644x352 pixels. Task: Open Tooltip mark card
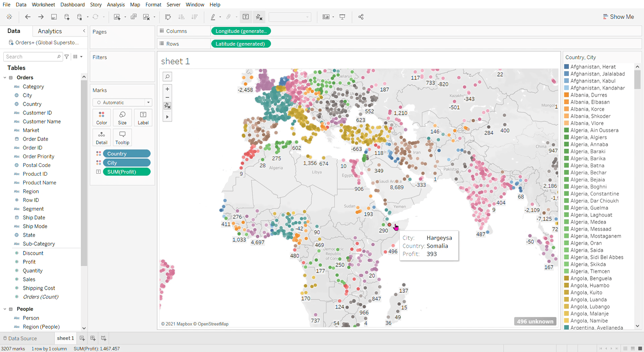coord(122,138)
